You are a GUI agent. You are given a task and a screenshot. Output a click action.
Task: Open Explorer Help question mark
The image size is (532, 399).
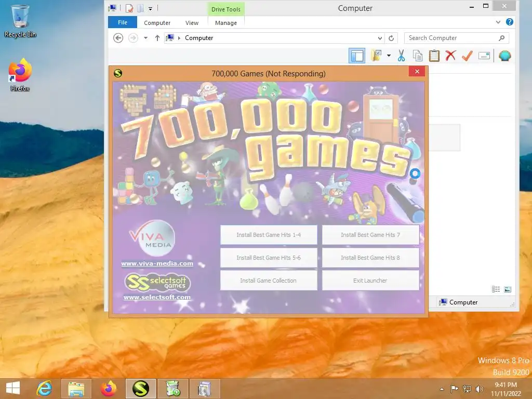[x=509, y=22]
